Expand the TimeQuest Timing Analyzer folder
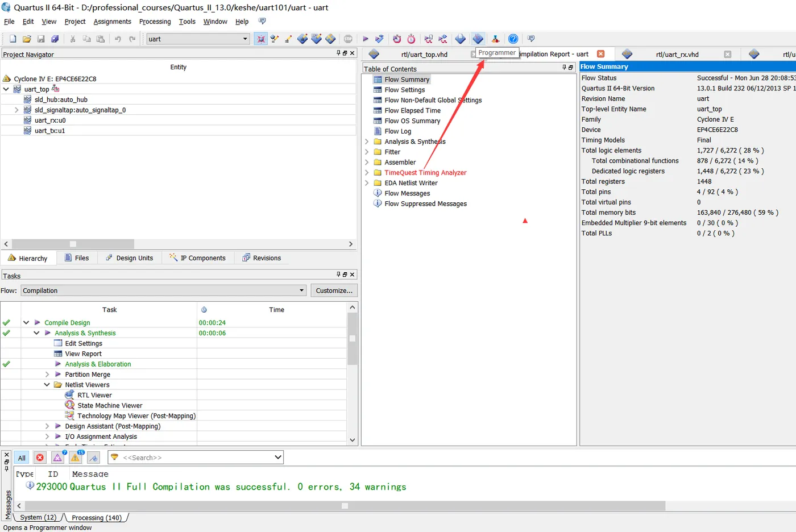The width and height of the screenshot is (796, 532). point(367,173)
